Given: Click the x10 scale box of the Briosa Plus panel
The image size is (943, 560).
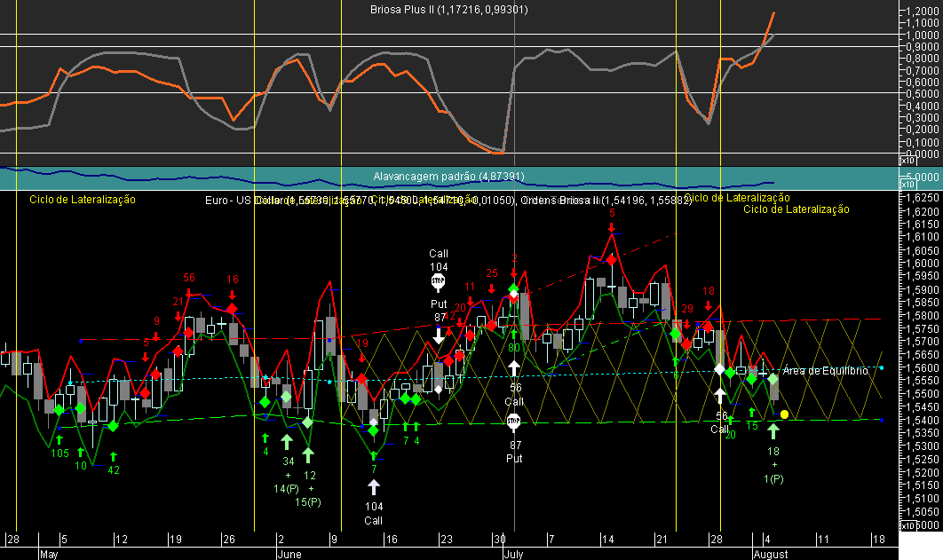Looking at the screenshot, I should (x=907, y=161).
